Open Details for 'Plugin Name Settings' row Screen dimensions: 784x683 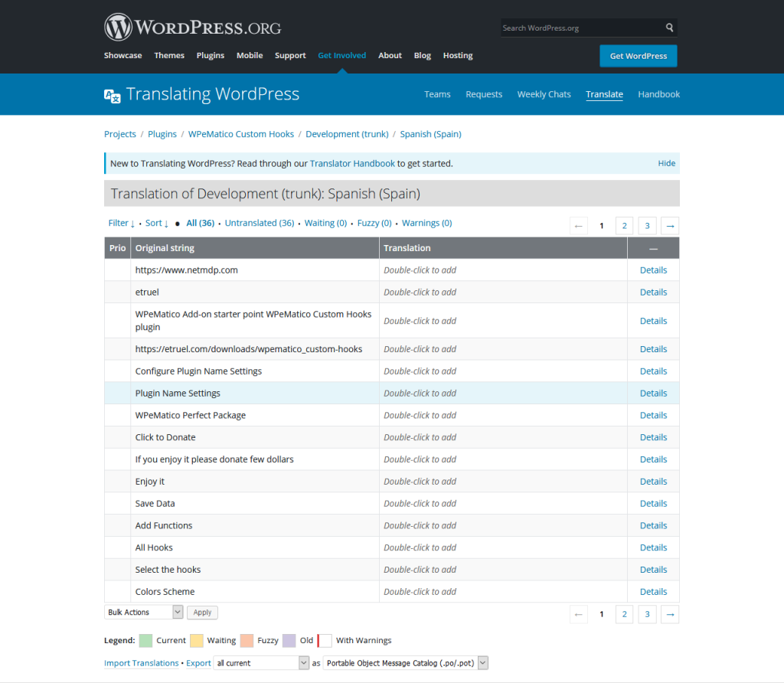click(654, 394)
